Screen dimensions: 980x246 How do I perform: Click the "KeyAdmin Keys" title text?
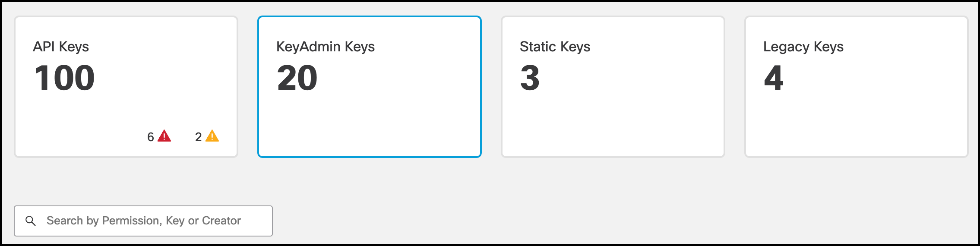click(326, 47)
